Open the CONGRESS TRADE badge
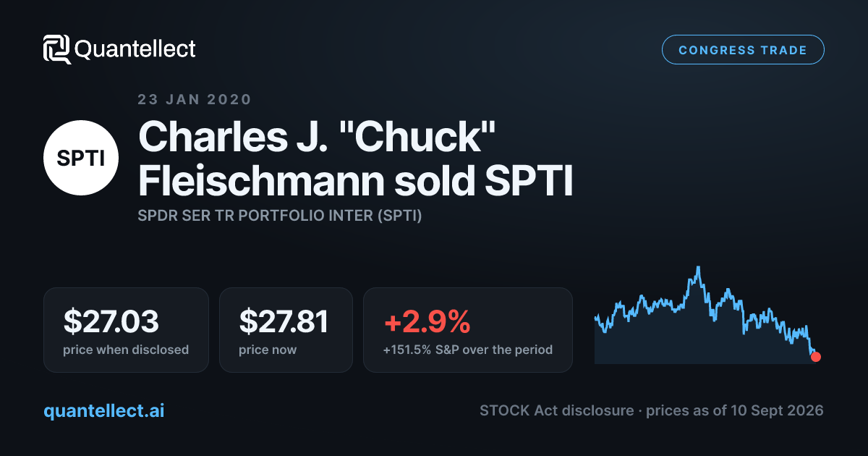The width and height of the screenshot is (868, 456). click(x=743, y=50)
